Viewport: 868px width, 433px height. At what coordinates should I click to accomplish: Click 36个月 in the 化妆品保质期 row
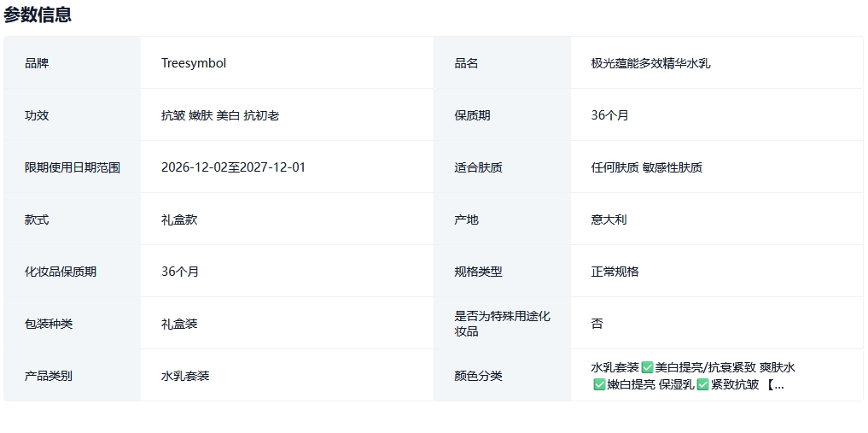(x=180, y=272)
